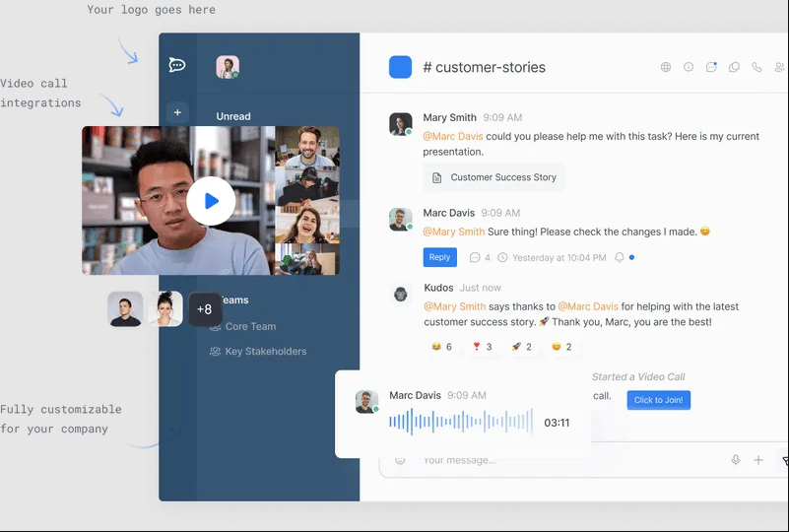789x532 pixels.
Task: Open the members icon in header
Action: (779, 67)
